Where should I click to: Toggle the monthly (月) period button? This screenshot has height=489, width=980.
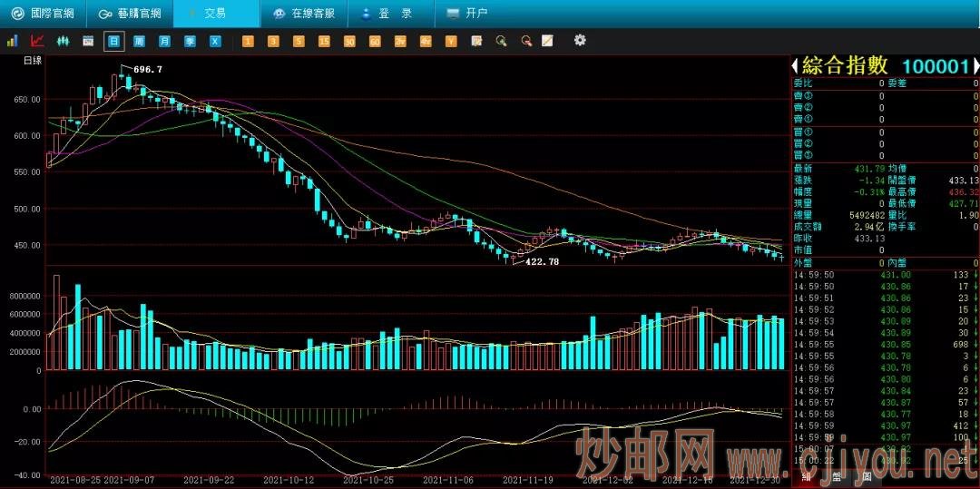[x=164, y=41]
